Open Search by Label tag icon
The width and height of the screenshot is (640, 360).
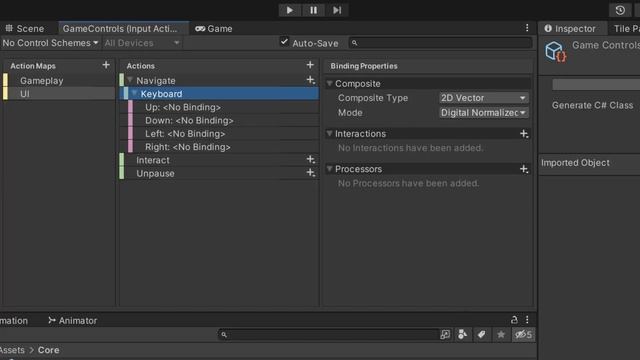(x=481, y=335)
